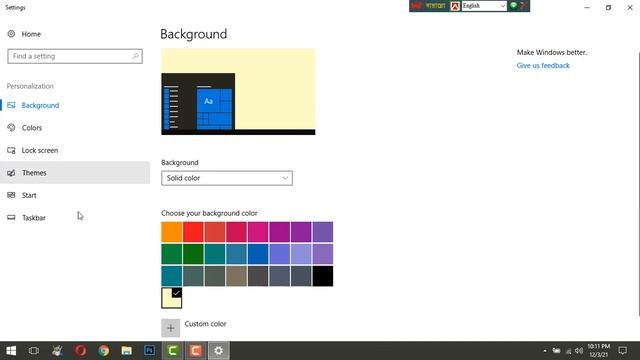
Task: Open Task View from taskbar
Action: tap(34, 351)
